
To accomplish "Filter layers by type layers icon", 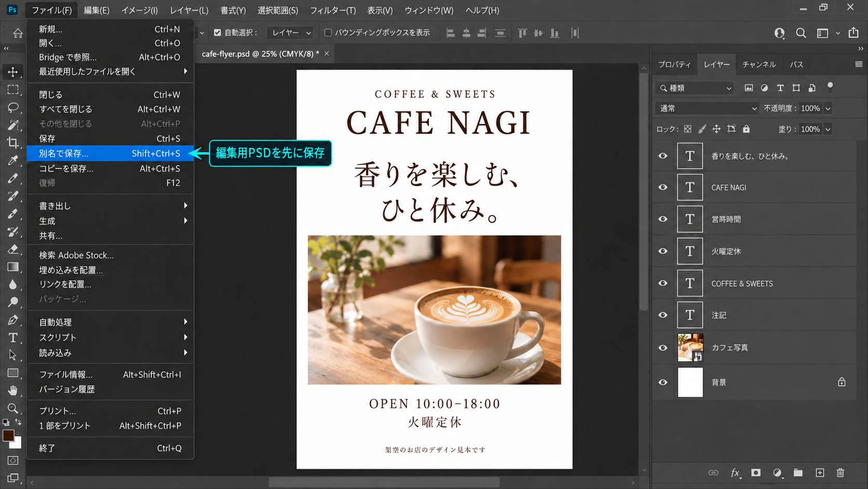I will 780,88.
